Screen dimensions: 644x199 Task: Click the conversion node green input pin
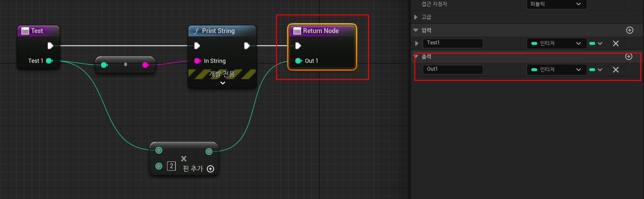pos(104,65)
